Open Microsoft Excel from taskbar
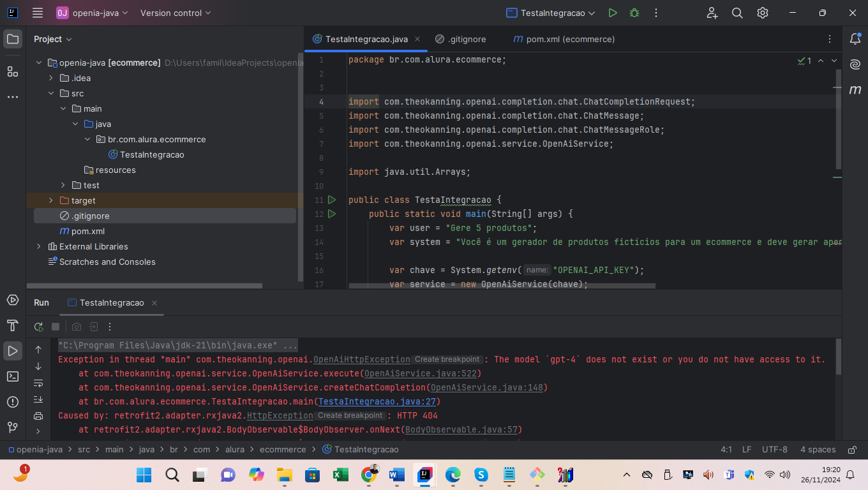Viewport: 868px width, 490px height. (340, 475)
